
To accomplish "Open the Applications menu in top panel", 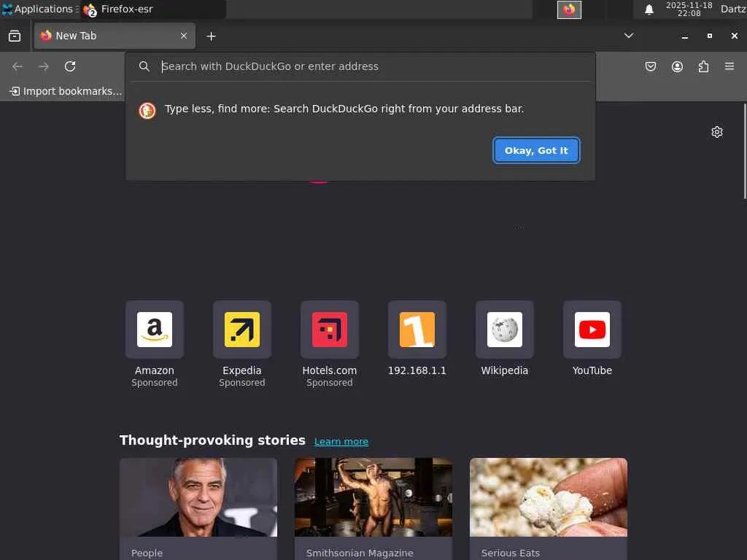I will coord(39,9).
